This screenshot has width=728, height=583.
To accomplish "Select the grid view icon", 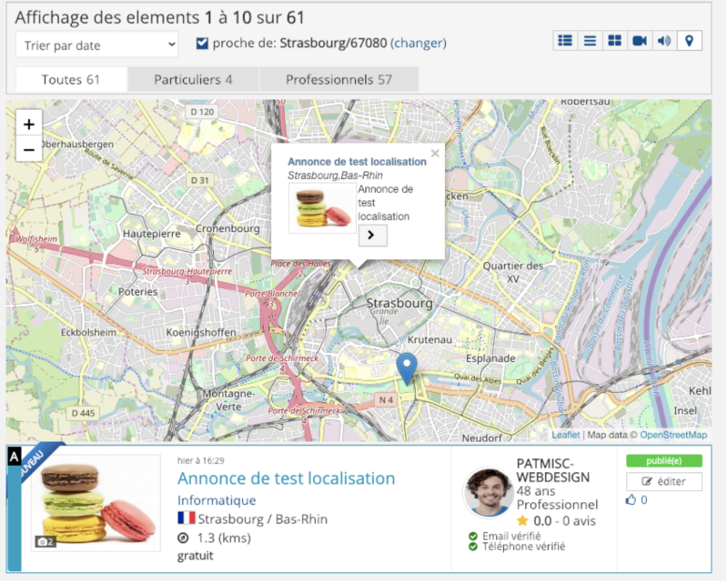I will click(615, 40).
